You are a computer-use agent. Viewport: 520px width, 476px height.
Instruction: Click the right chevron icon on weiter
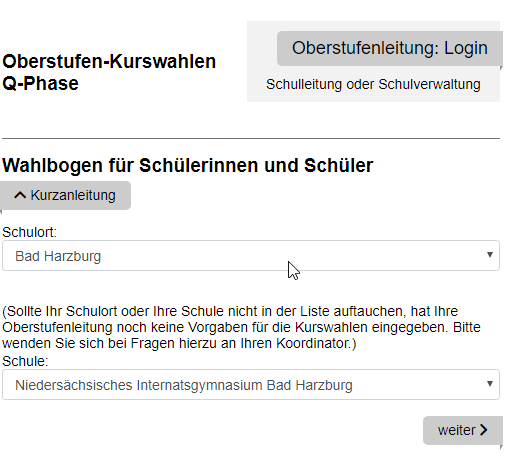(484, 430)
